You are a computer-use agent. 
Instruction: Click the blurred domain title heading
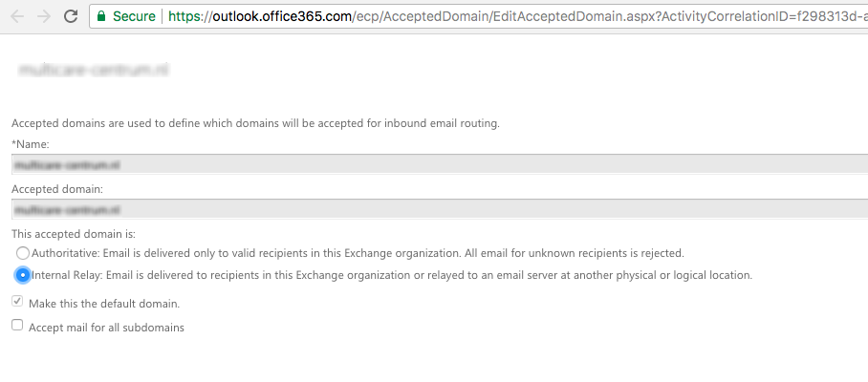(94, 70)
